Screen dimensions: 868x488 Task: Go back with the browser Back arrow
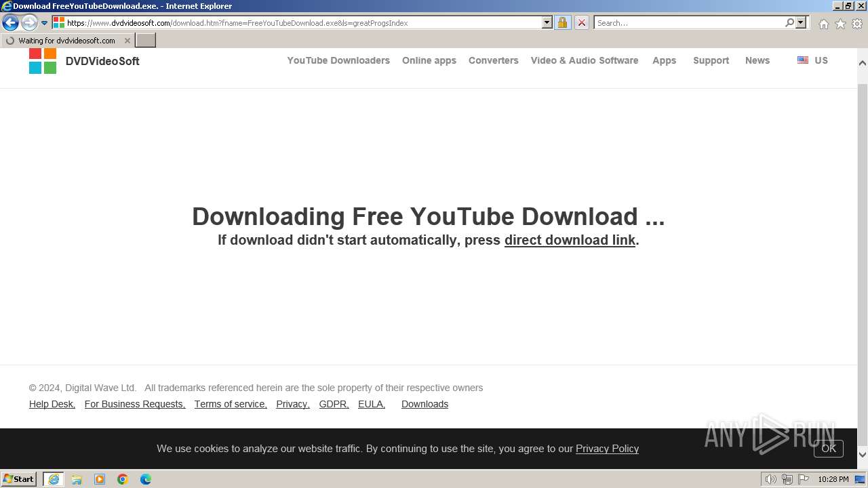tap(10, 23)
